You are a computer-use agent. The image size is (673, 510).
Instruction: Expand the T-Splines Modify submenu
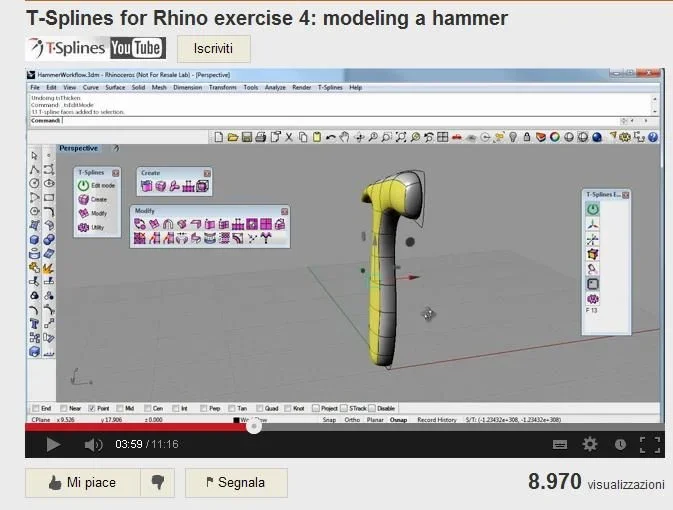click(84, 214)
